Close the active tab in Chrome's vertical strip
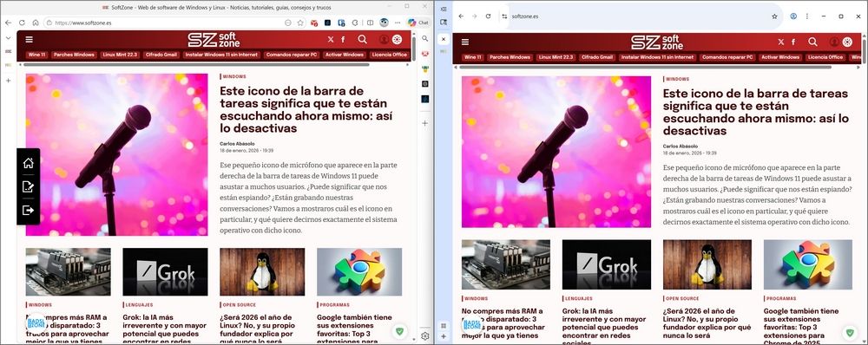 (444, 39)
